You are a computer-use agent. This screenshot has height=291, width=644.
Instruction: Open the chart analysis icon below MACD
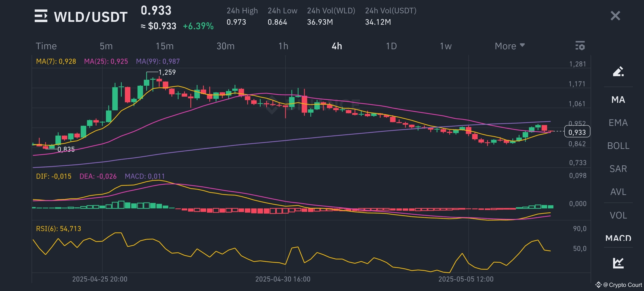click(x=618, y=263)
